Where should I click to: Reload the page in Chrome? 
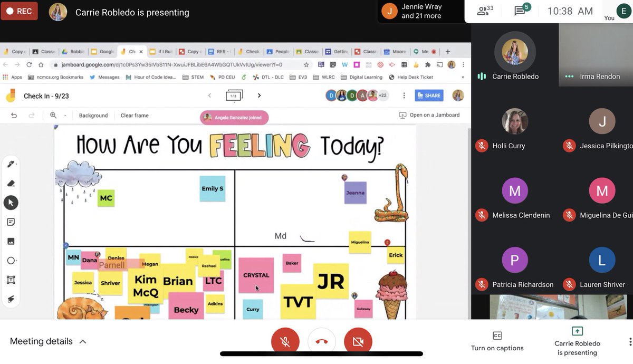(x=29, y=65)
